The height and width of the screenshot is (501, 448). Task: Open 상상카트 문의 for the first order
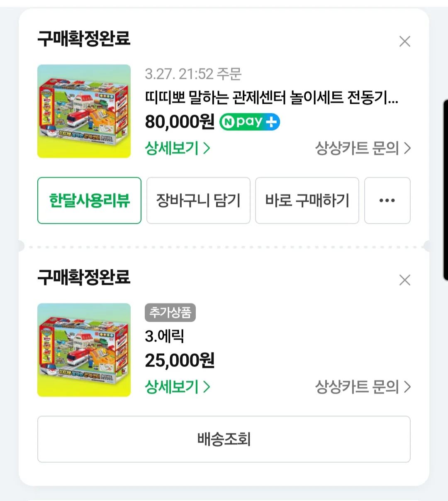click(x=363, y=148)
